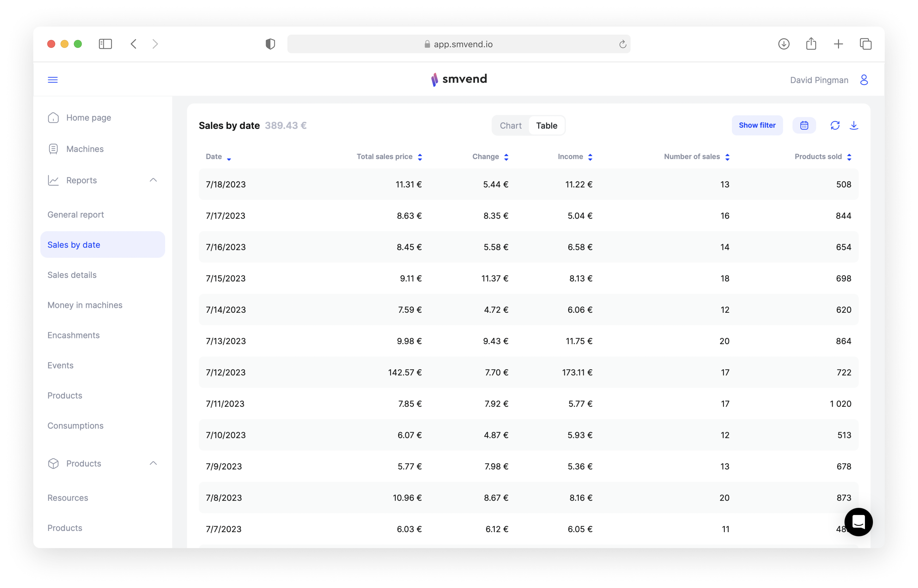Download the sales report
This screenshot has height=588, width=918.
[854, 126]
